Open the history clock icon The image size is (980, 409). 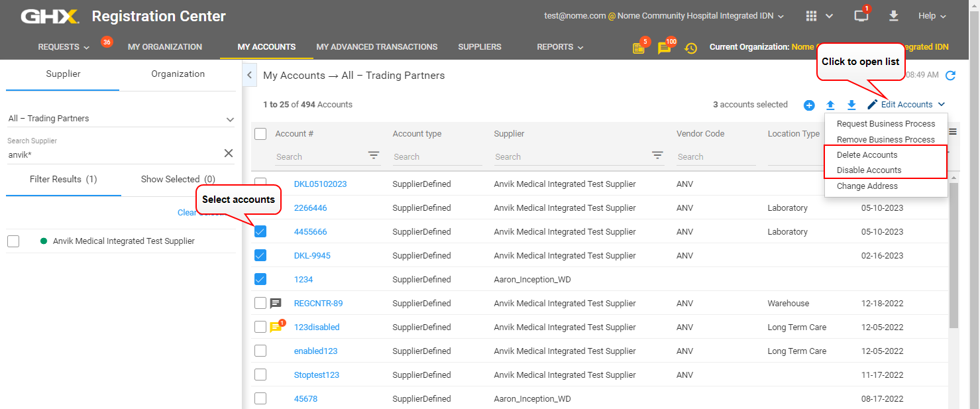[690, 48]
